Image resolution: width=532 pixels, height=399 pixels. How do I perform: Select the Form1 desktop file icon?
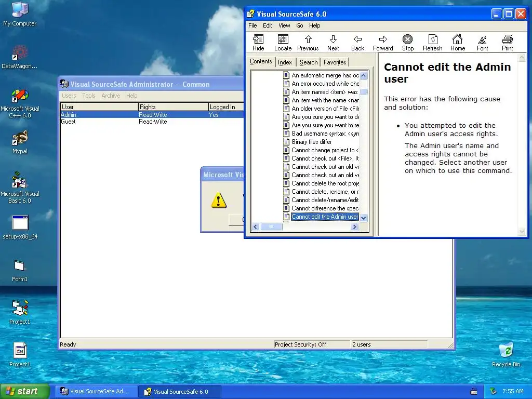(20, 271)
